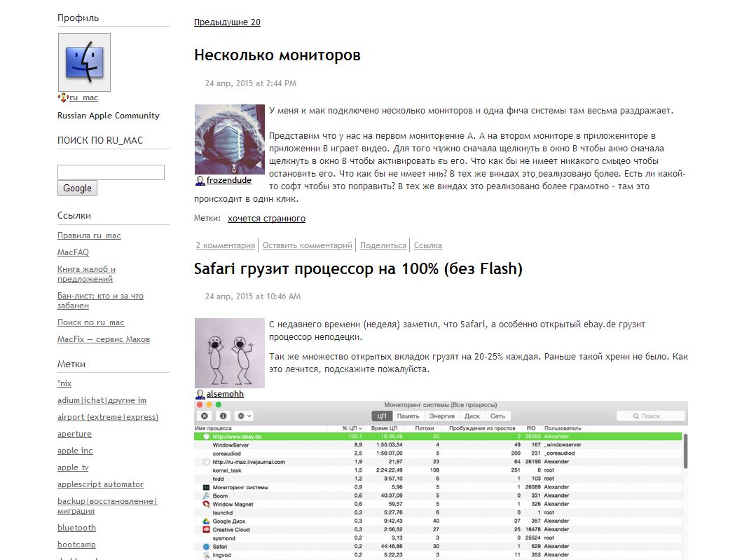Click the Поделиться link
The width and height of the screenshot is (756, 560).
pyautogui.click(x=383, y=245)
